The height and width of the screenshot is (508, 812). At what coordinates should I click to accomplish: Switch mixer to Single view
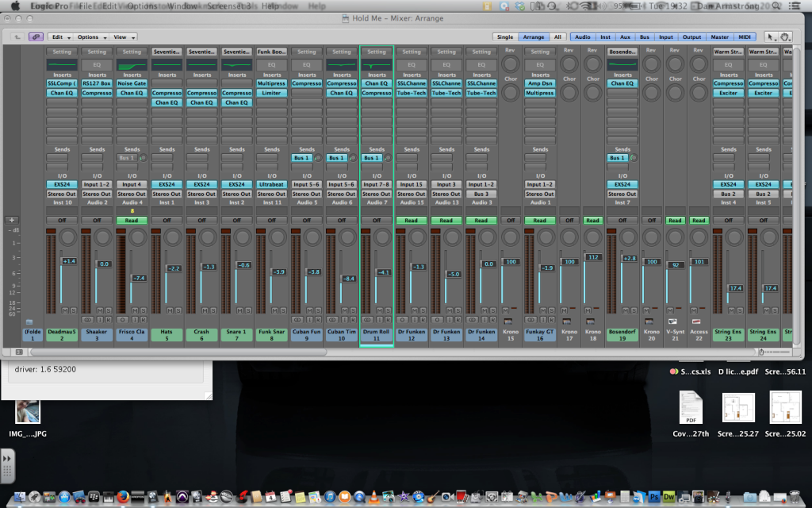[505, 37]
